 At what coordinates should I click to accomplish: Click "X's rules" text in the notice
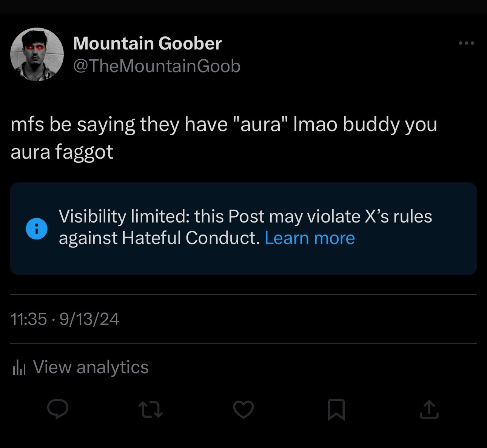[x=398, y=216]
